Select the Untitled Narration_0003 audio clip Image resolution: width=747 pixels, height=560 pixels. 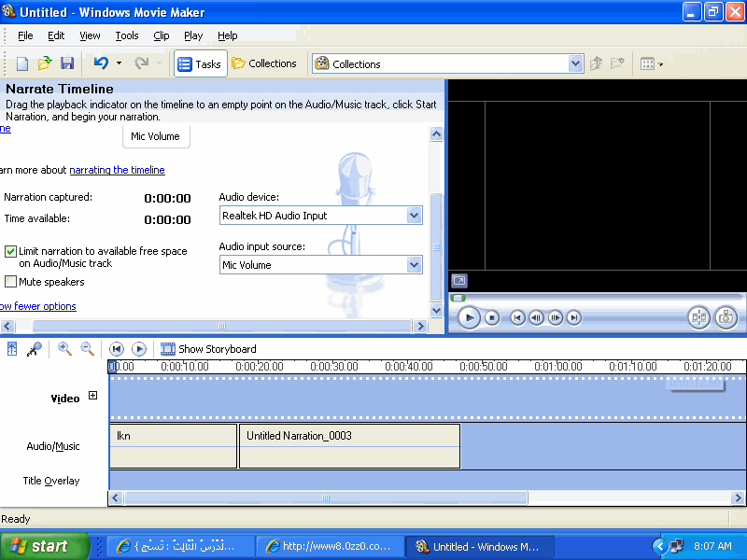point(349,445)
